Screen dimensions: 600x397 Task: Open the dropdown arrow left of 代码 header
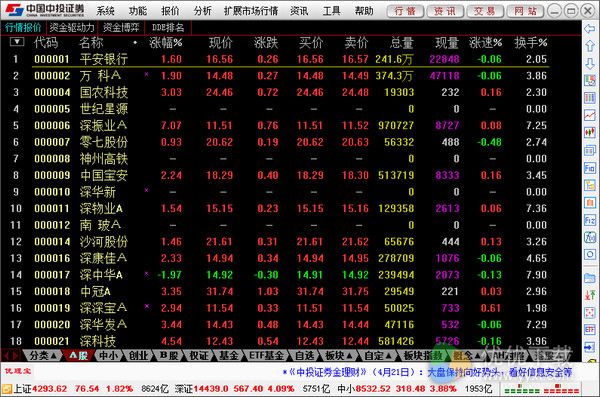coord(16,41)
